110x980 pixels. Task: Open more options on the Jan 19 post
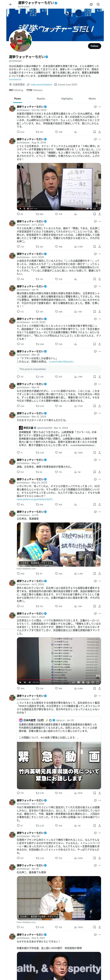(x=100, y=286)
